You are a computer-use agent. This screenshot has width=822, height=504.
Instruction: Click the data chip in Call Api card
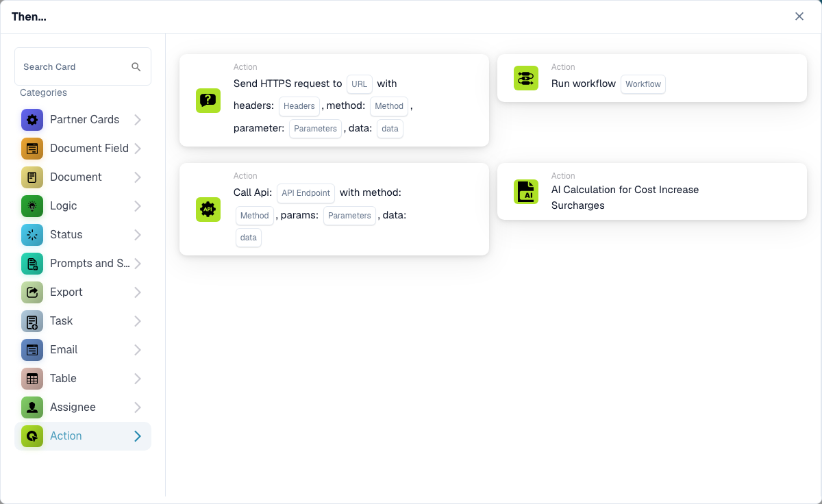click(249, 238)
